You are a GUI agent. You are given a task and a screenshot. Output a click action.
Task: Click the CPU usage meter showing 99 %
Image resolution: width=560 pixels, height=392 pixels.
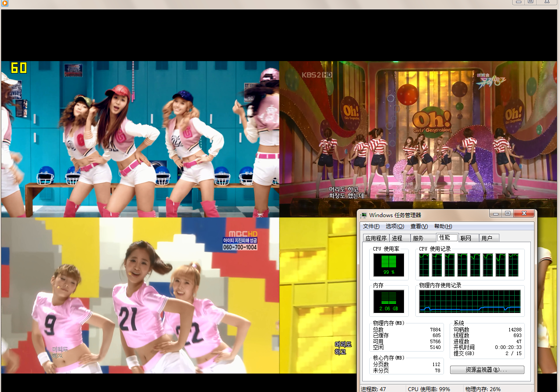coord(389,265)
